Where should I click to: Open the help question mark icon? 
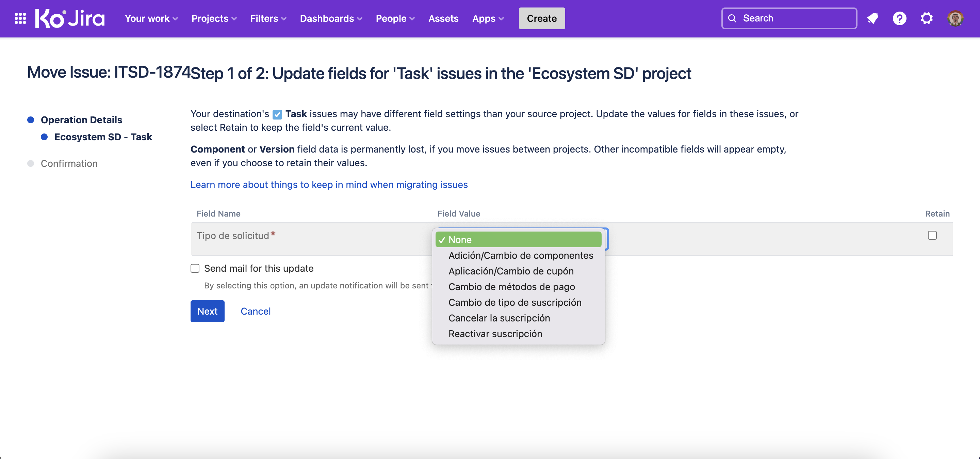click(x=899, y=18)
